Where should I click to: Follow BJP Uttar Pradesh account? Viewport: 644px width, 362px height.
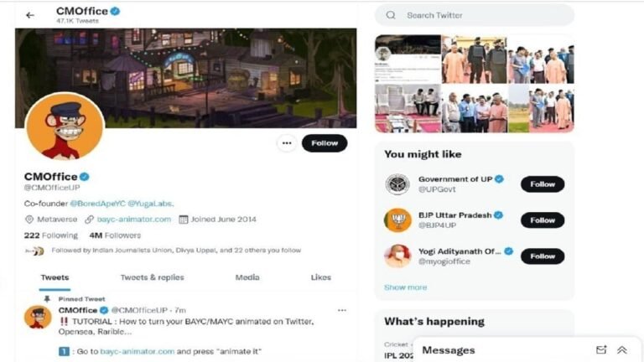[x=543, y=220]
